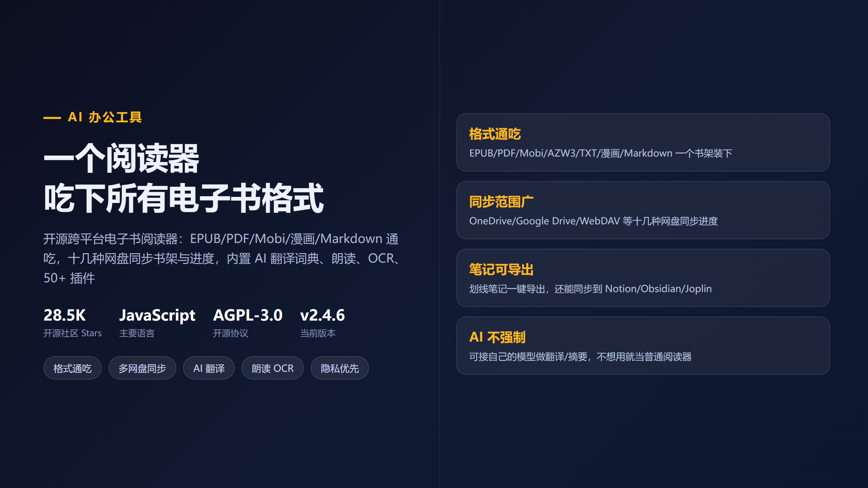The width and height of the screenshot is (868, 488).
Task: Click the OneDrive/Google Drive/WebDAV description line
Action: 594,221
